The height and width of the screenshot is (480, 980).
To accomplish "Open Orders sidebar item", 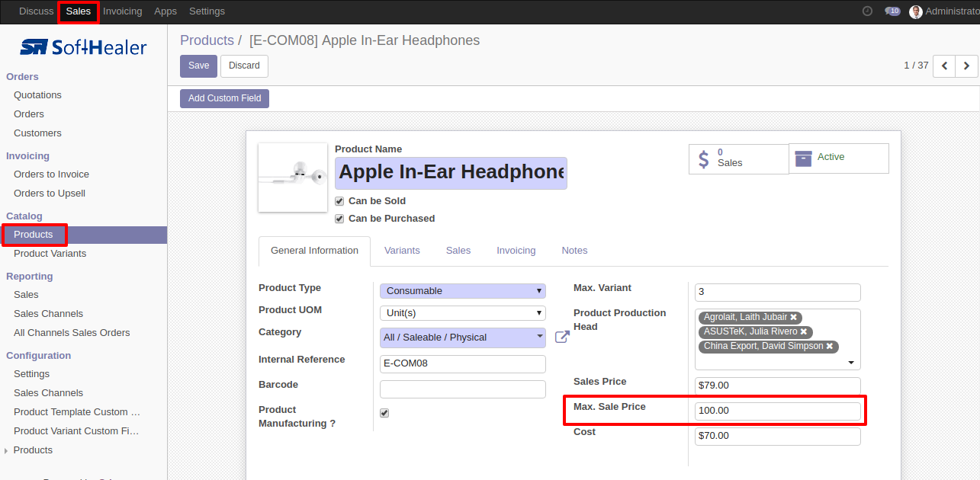I will [x=29, y=114].
